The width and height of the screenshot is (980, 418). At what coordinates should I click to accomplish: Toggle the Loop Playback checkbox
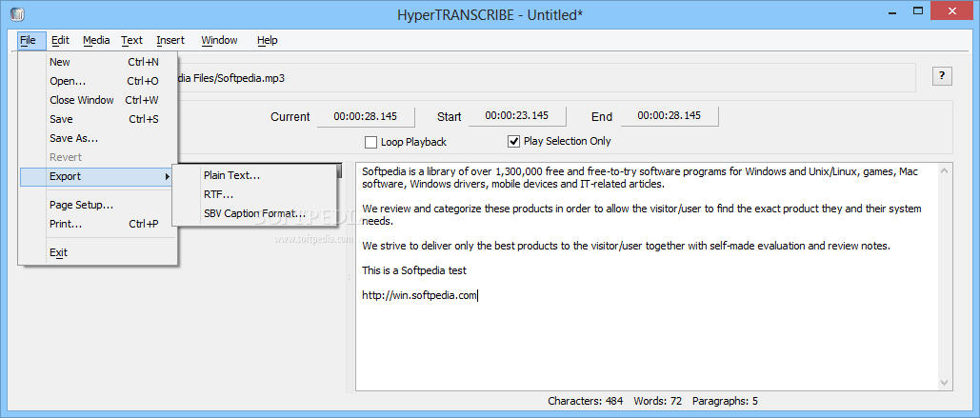[x=371, y=142]
